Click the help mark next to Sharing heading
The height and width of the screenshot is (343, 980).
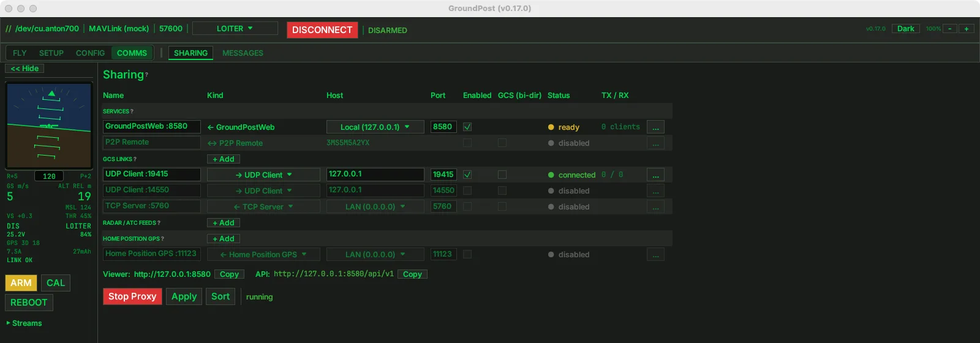[147, 75]
